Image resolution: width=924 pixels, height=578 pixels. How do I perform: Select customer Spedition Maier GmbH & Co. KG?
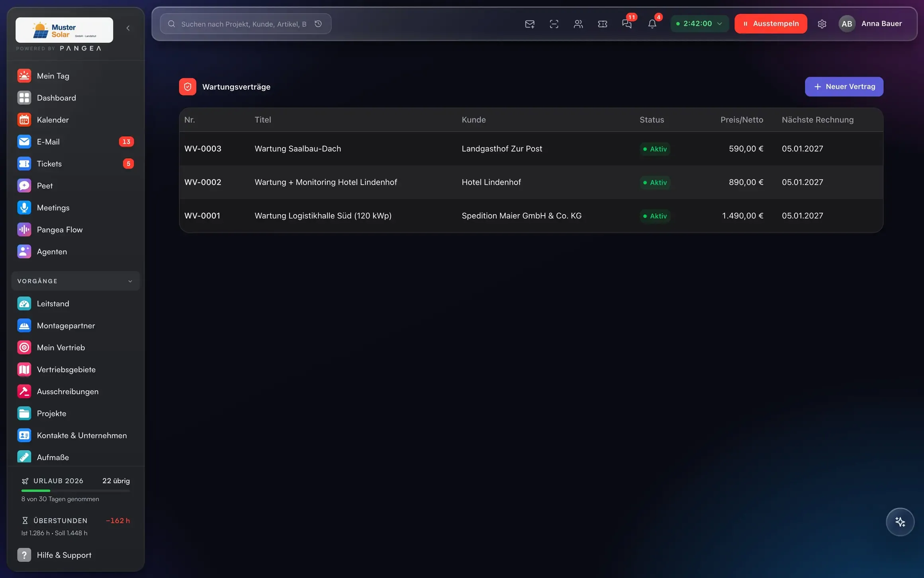coord(521,216)
